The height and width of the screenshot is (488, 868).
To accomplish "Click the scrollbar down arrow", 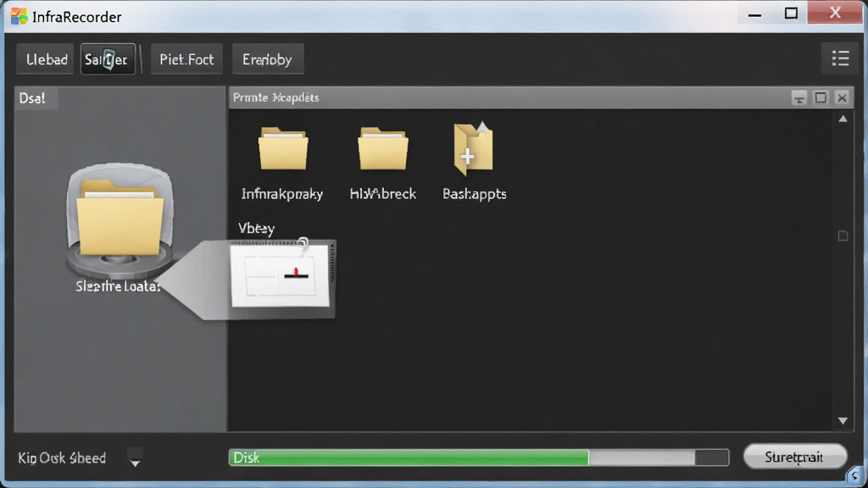I will click(x=843, y=421).
